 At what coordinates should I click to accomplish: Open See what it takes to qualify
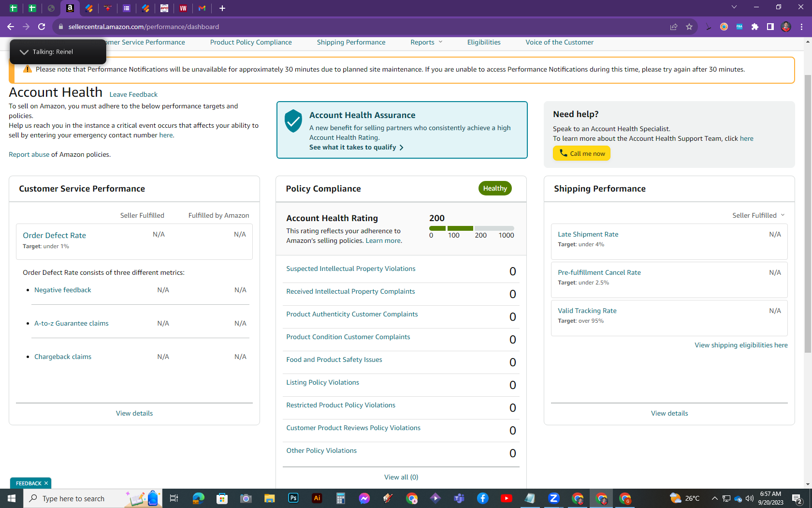[356, 147]
